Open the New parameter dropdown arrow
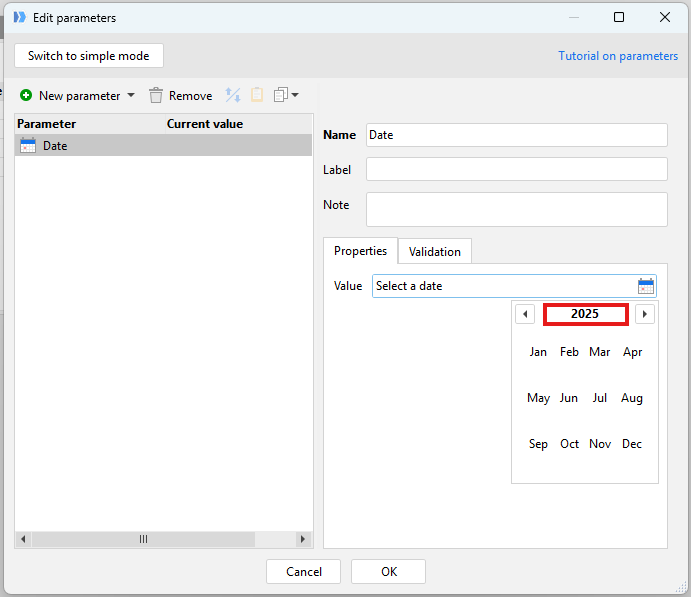 [131, 95]
